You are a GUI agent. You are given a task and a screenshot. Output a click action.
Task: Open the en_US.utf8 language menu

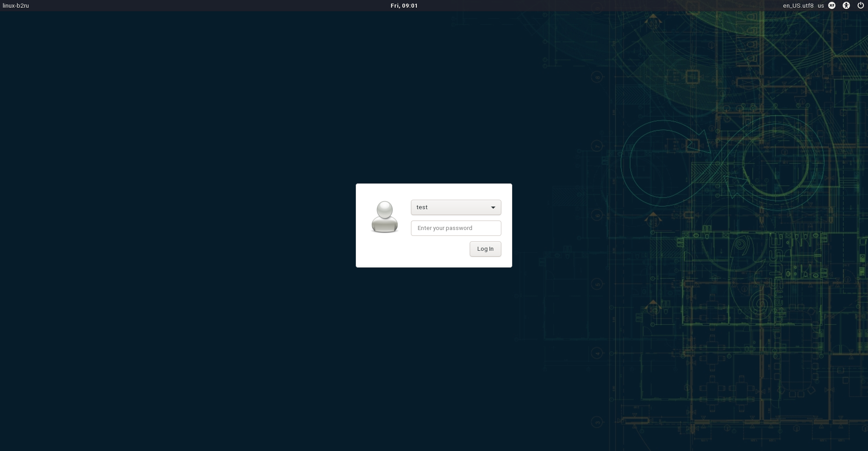tap(798, 6)
